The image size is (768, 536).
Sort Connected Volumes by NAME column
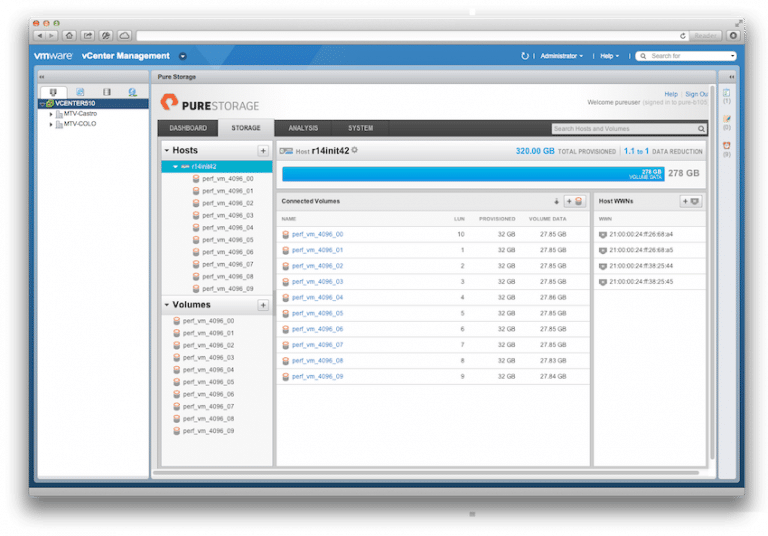289,219
